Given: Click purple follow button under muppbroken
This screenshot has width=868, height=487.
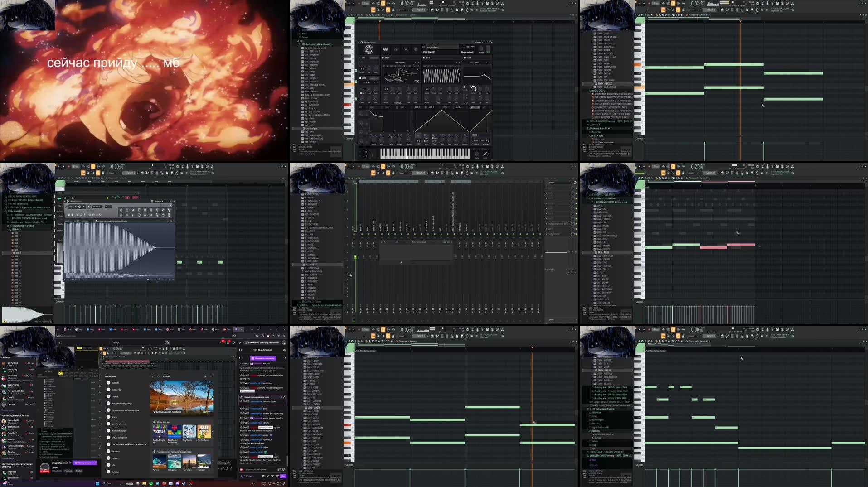Looking at the screenshot, I should (x=83, y=463).
